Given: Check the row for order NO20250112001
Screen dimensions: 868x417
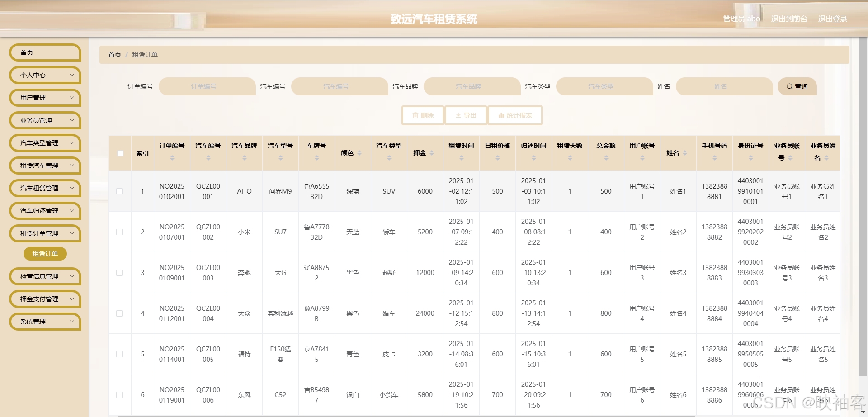Looking at the screenshot, I should click(x=119, y=313).
